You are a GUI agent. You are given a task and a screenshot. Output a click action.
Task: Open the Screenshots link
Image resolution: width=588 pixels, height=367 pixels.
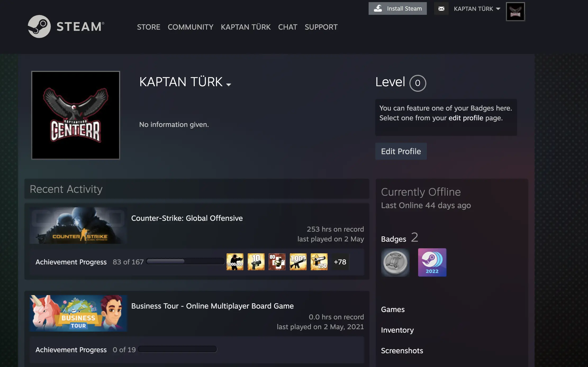(x=402, y=351)
